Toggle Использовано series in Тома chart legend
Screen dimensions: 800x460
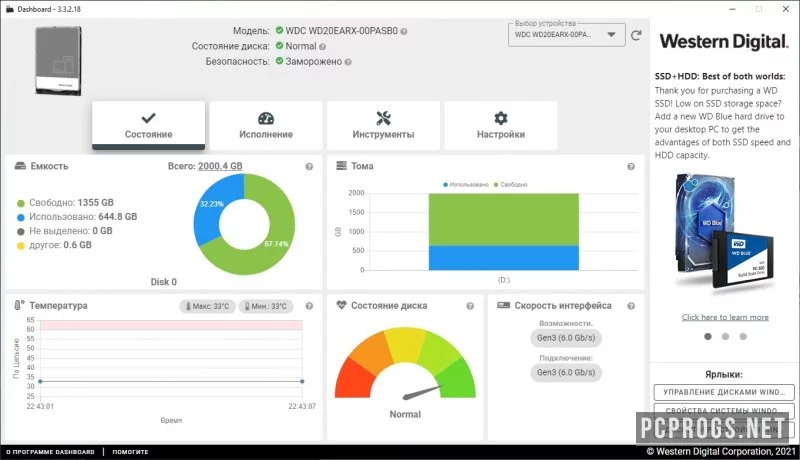(x=466, y=185)
